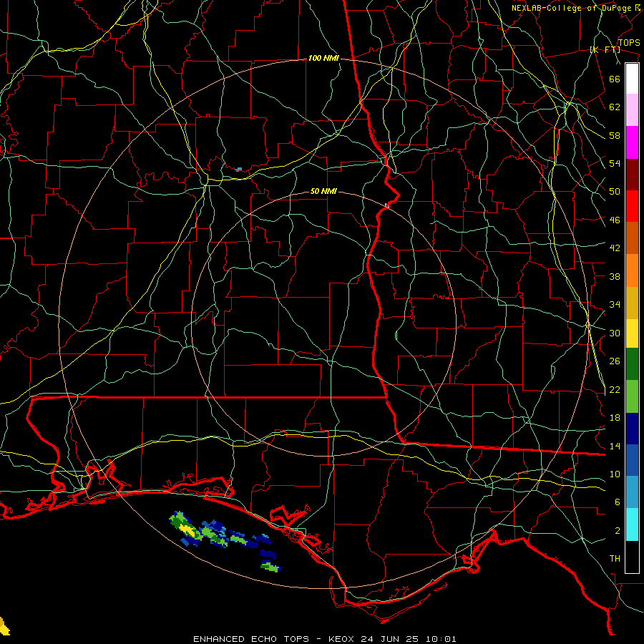Click the dark red swatch between 54 and 50
The image size is (644, 644).
point(632,174)
